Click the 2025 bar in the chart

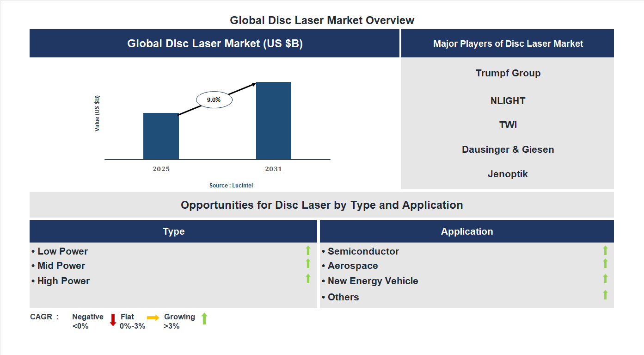pyautogui.click(x=161, y=136)
